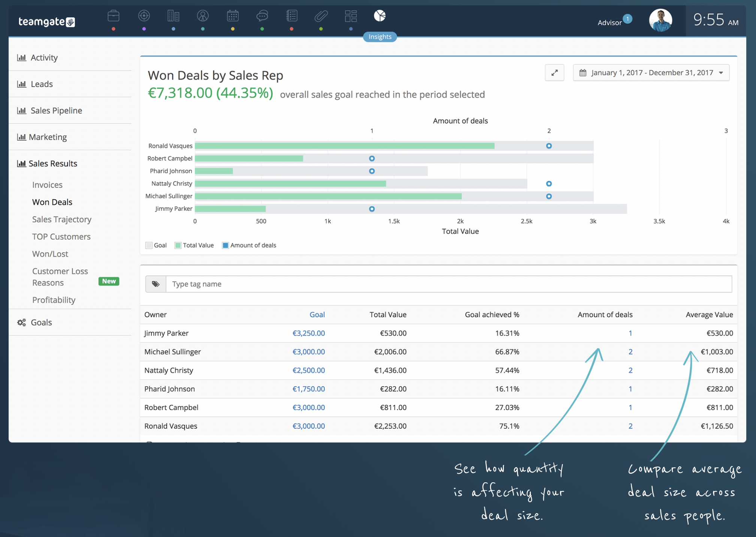
Task: Toggle the Goal legend series
Action: pos(156,245)
